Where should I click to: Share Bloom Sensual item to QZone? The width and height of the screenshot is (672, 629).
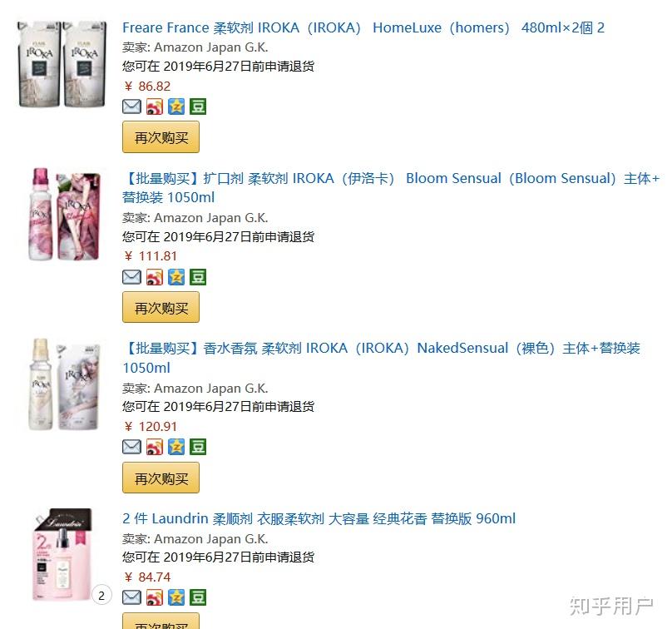[x=176, y=277]
